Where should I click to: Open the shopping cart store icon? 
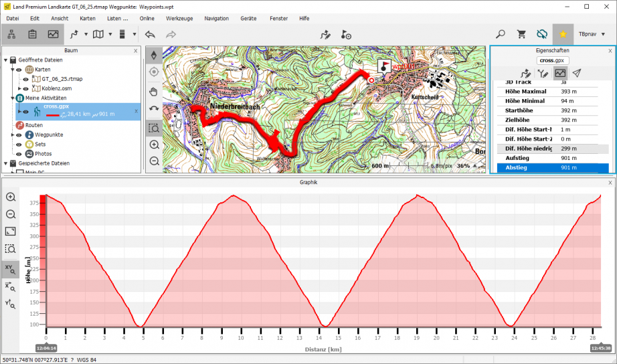click(521, 34)
